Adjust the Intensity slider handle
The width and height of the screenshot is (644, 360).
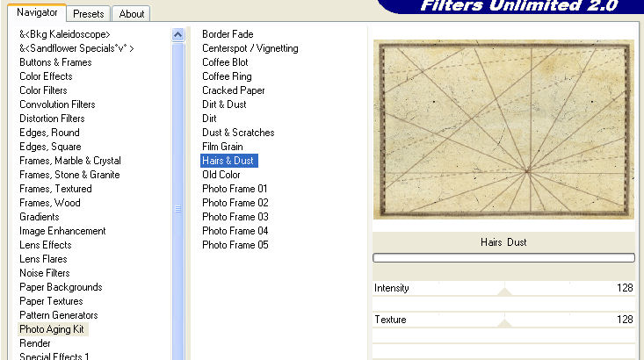[504, 292]
